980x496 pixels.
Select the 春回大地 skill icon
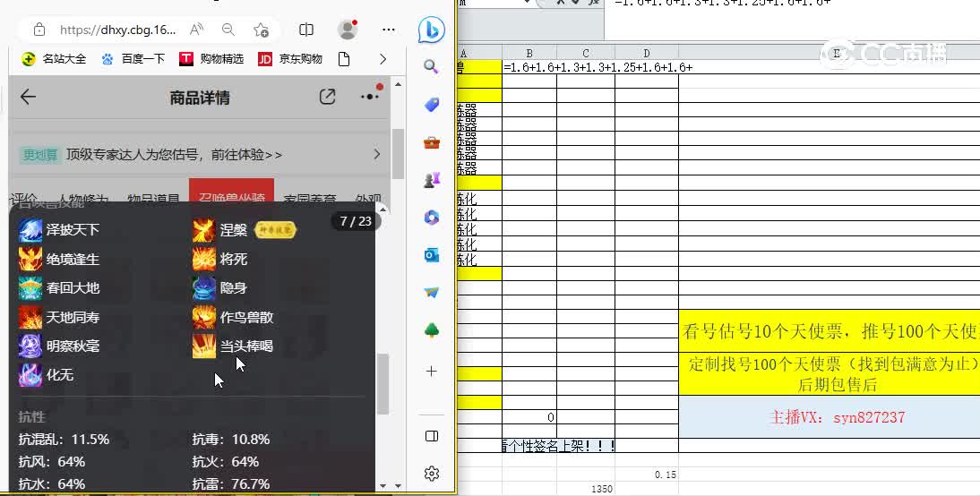coord(30,288)
